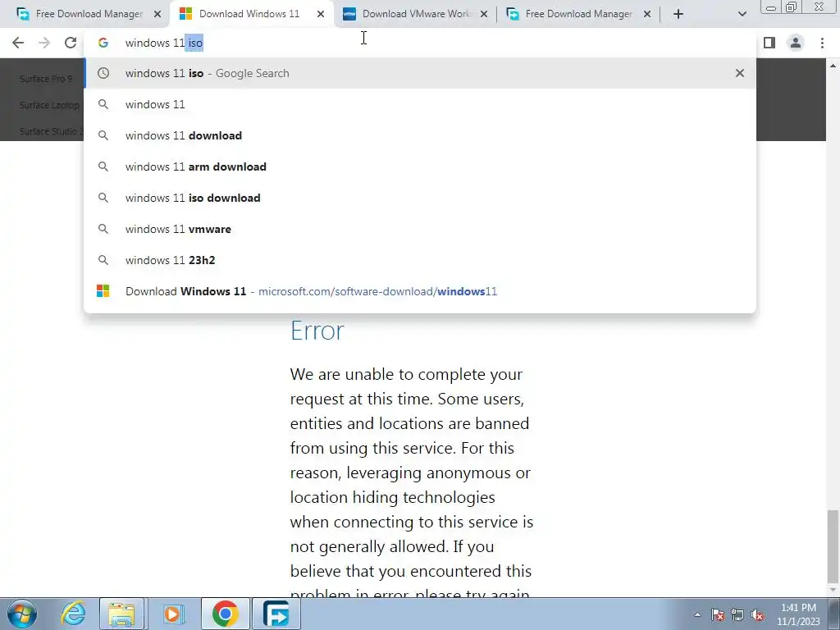Viewport: 840px width, 630px height.
Task: Choose 'windows 11 23h2' suggestion
Action: pos(420,260)
